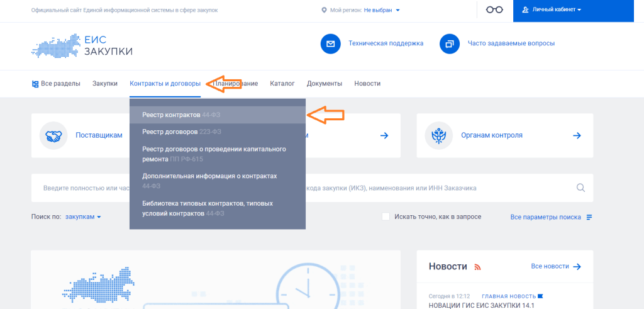The width and height of the screenshot is (644, 309).
Task: Click the ЕИС Закупки logo
Action: tap(82, 45)
